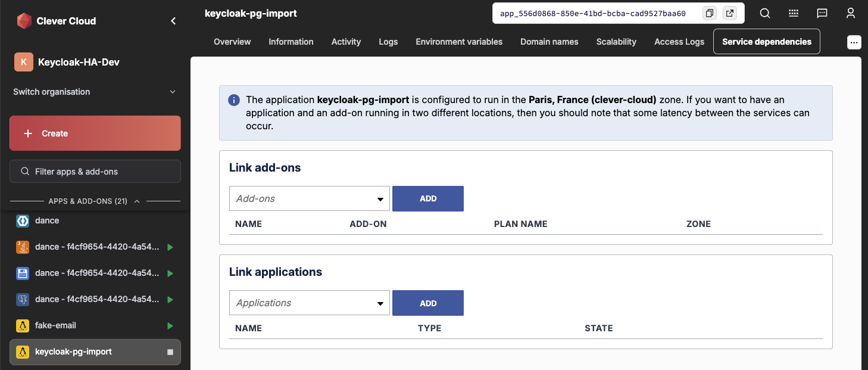Click the stopped status square for keycloak-pg-import

[x=170, y=352]
